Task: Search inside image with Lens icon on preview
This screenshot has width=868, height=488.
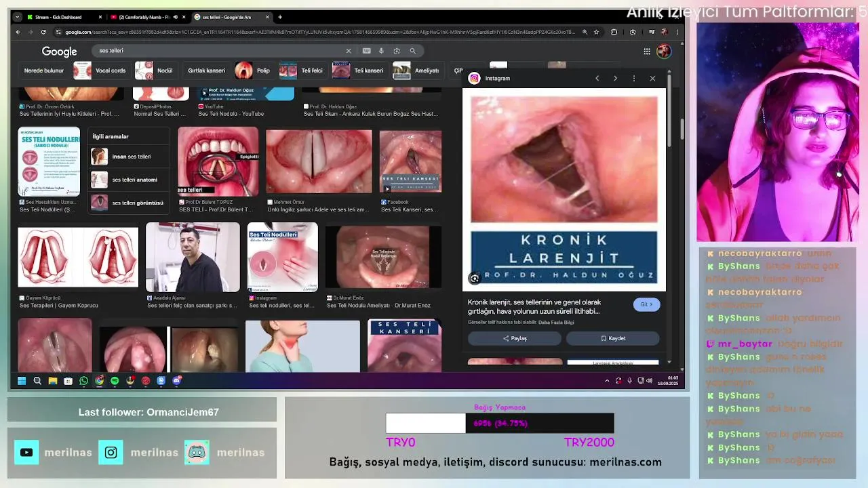Action: pyautogui.click(x=475, y=278)
